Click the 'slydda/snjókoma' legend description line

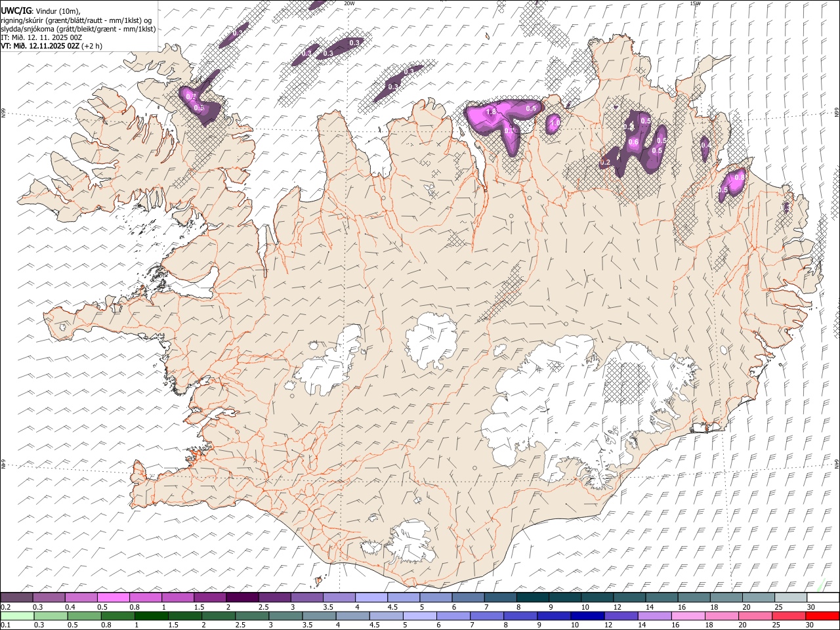coord(78,29)
